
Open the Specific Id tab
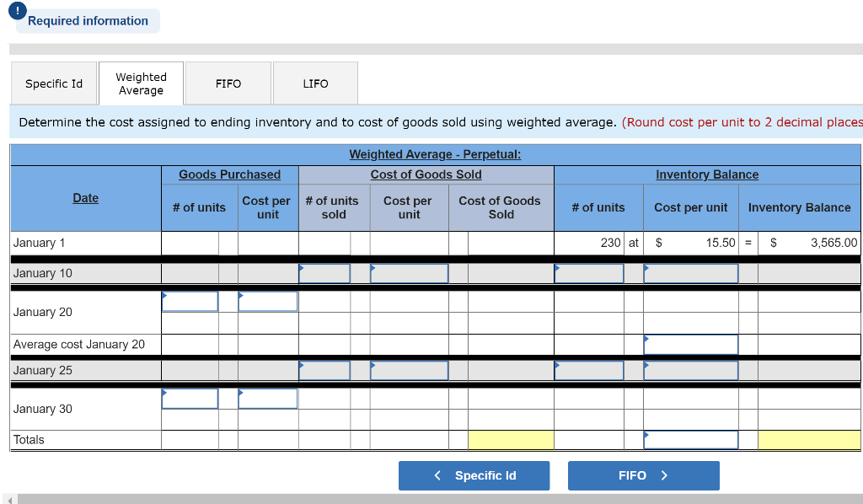53,83
